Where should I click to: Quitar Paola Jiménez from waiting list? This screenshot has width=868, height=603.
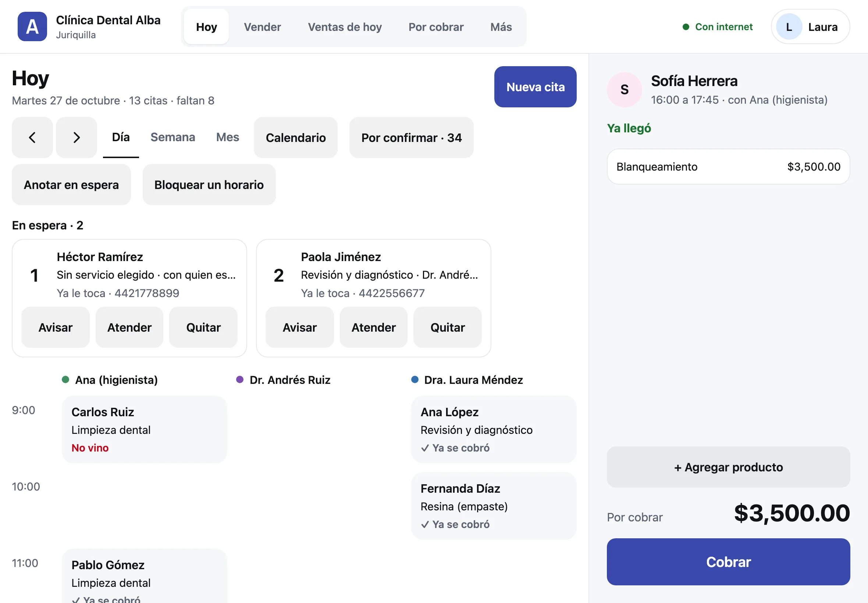pyautogui.click(x=447, y=327)
